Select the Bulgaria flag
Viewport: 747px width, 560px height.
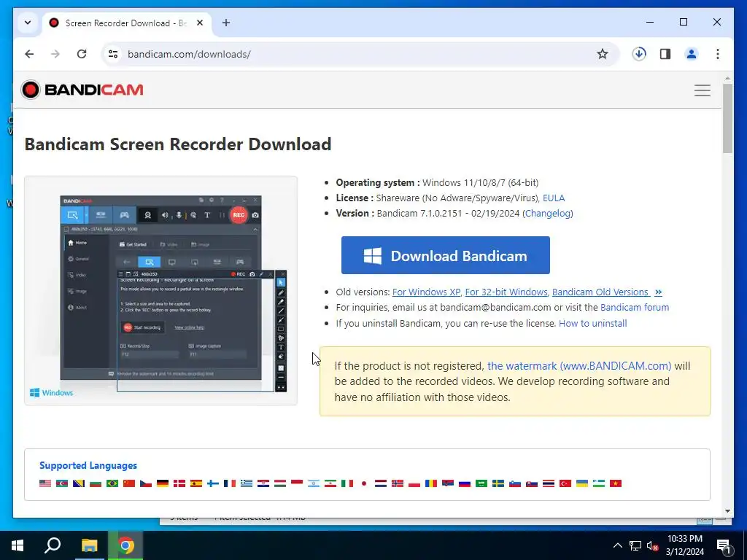[96, 483]
